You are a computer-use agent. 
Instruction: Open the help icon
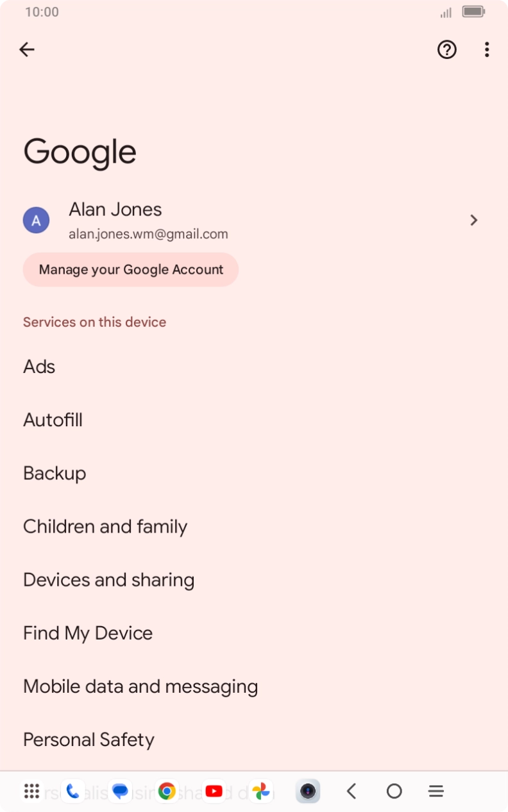pos(447,49)
